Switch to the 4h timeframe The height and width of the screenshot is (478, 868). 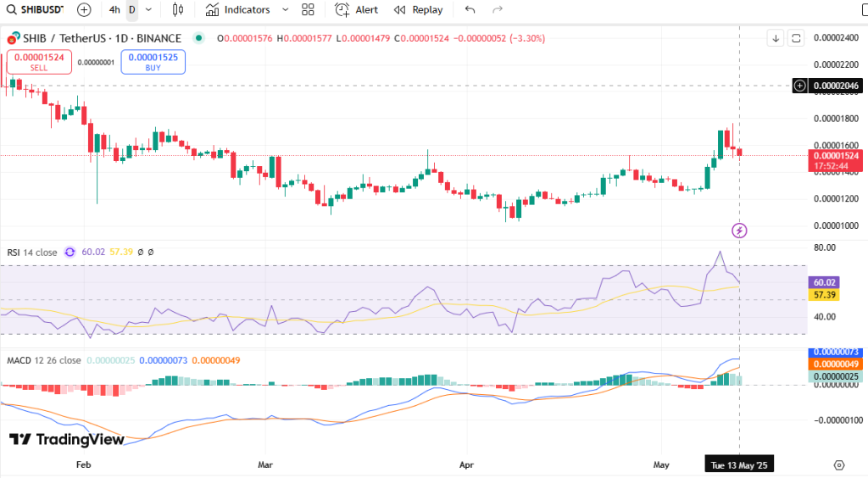point(114,9)
